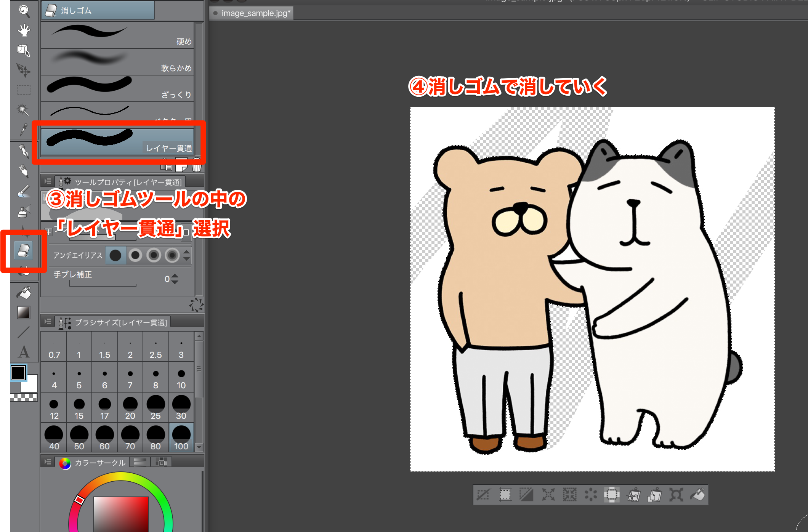Click Shrink selected area in launcher

click(x=569, y=495)
